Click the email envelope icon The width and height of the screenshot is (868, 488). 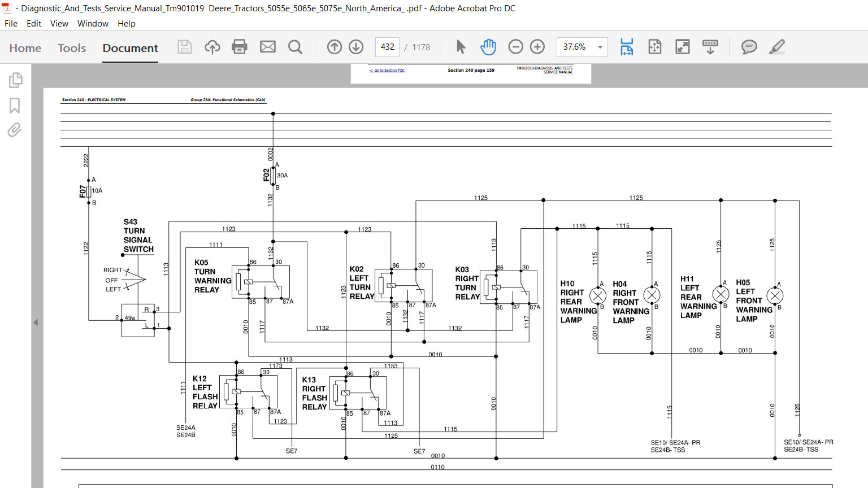(x=268, y=47)
